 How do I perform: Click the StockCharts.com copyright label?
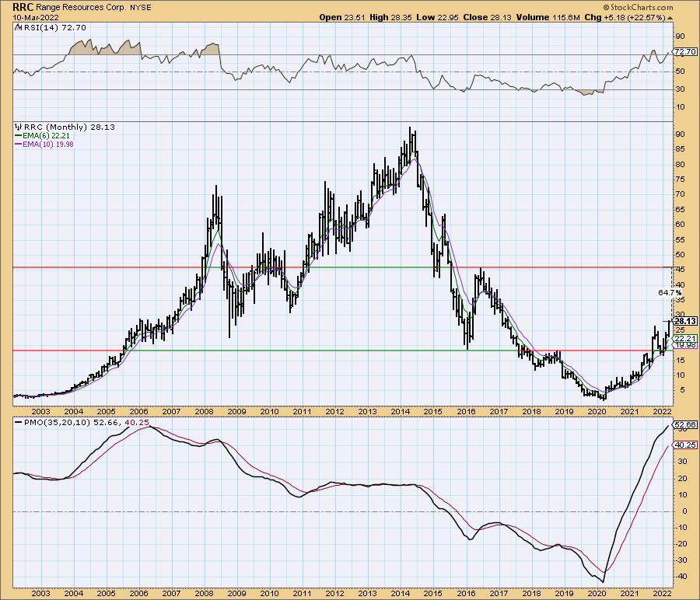click(x=638, y=8)
